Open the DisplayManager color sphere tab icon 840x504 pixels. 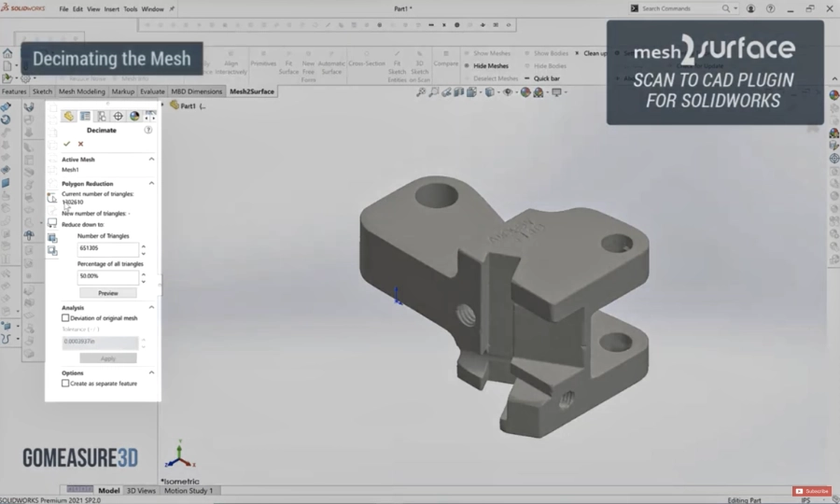point(134,117)
